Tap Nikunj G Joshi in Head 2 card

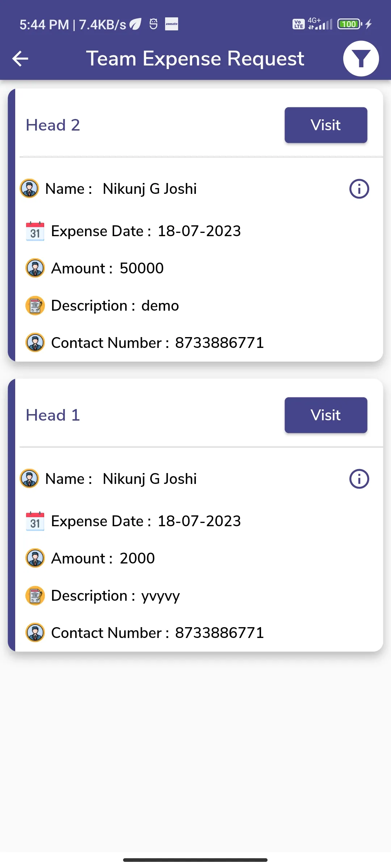point(150,189)
